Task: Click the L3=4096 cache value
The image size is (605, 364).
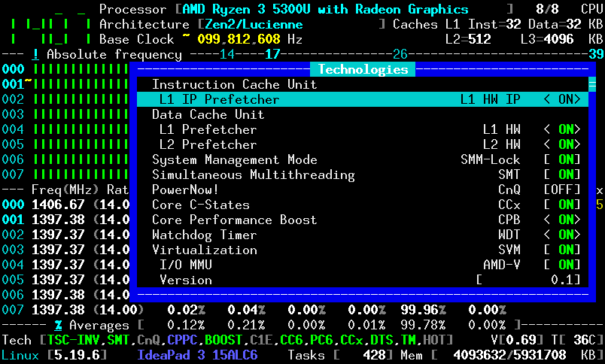Action: point(547,39)
